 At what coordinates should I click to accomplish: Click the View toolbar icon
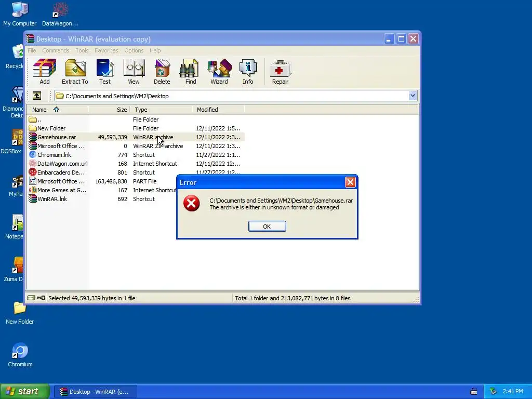(134, 72)
